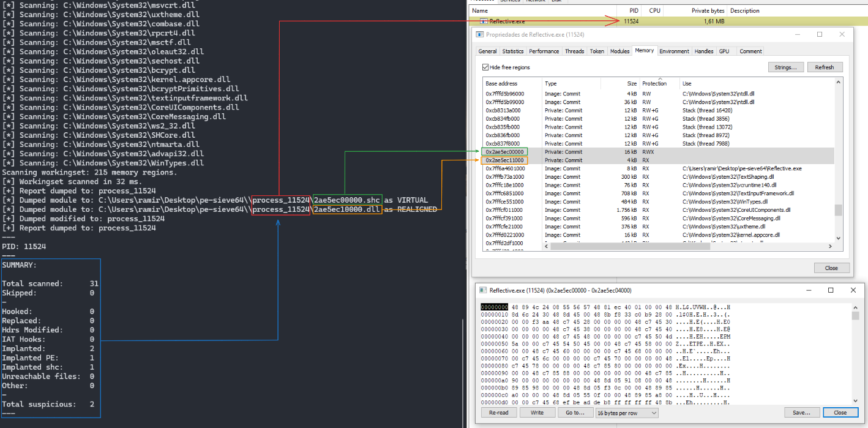868x428 pixels.
Task: Sort by the Protection column header
Action: pyautogui.click(x=654, y=83)
